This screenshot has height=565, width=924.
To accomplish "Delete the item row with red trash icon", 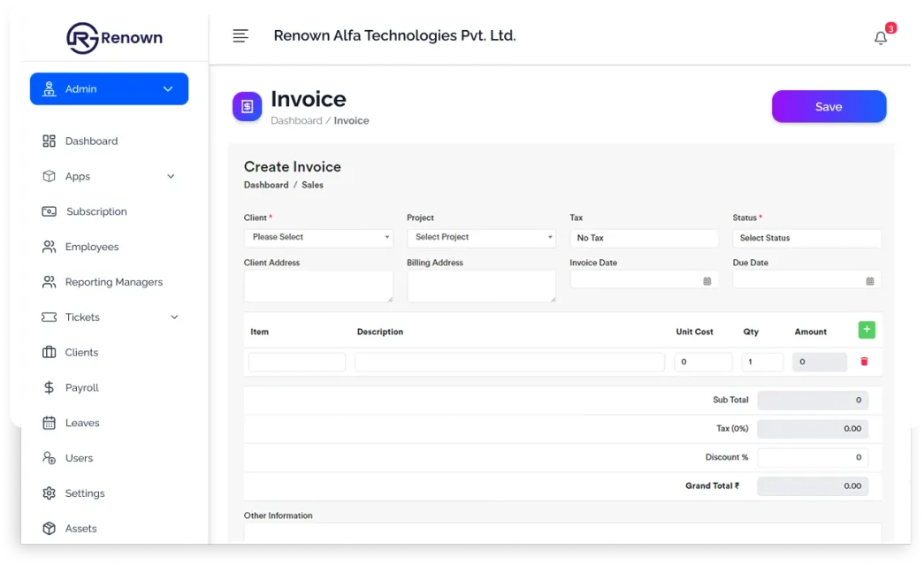I will (x=864, y=361).
